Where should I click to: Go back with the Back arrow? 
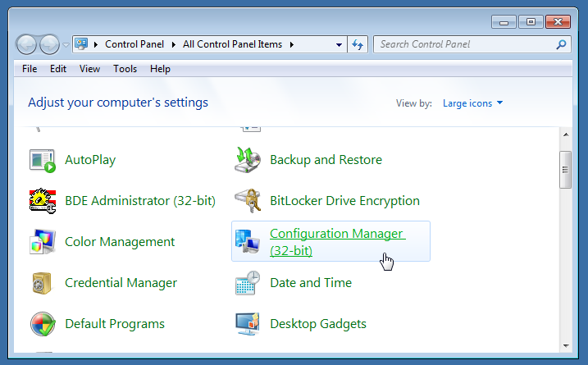tap(26, 44)
